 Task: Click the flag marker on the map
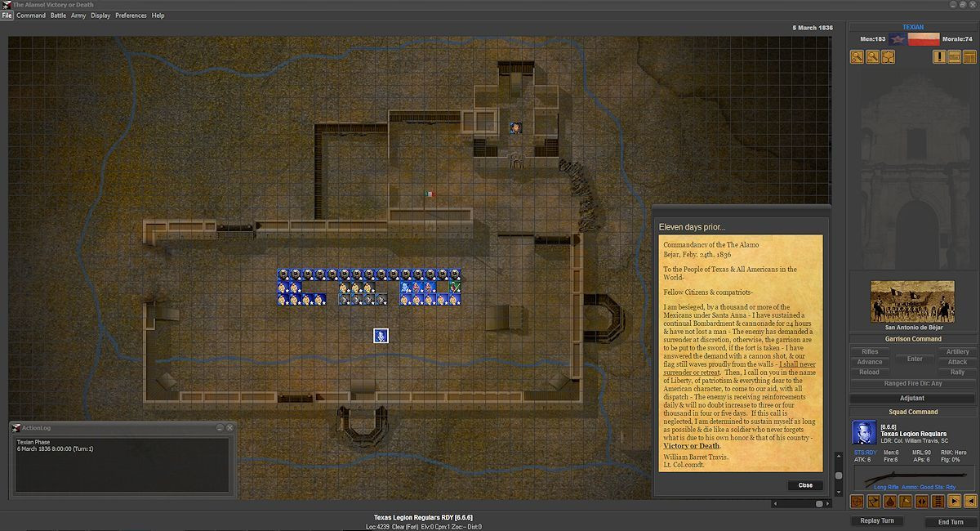[429, 194]
